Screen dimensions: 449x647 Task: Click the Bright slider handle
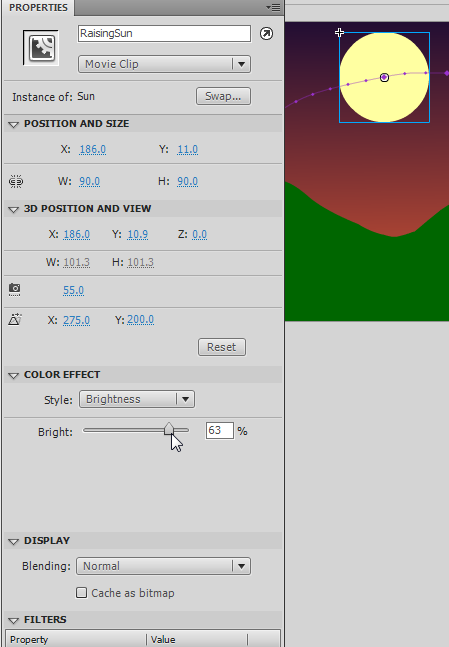click(x=169, y=429)
